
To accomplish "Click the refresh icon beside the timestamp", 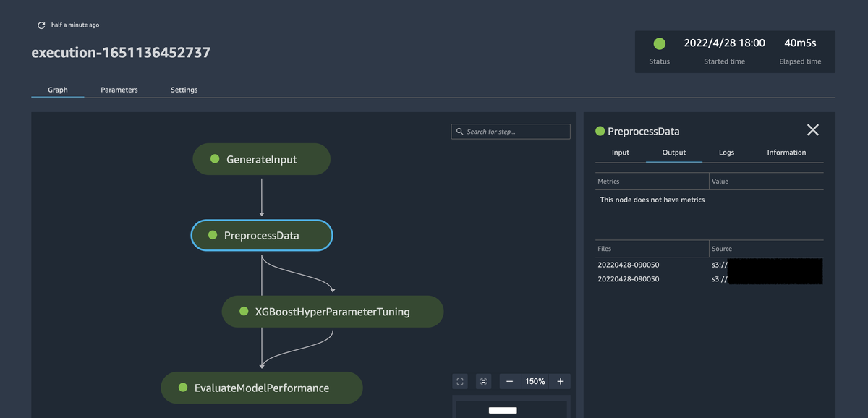I will point(41,25).
